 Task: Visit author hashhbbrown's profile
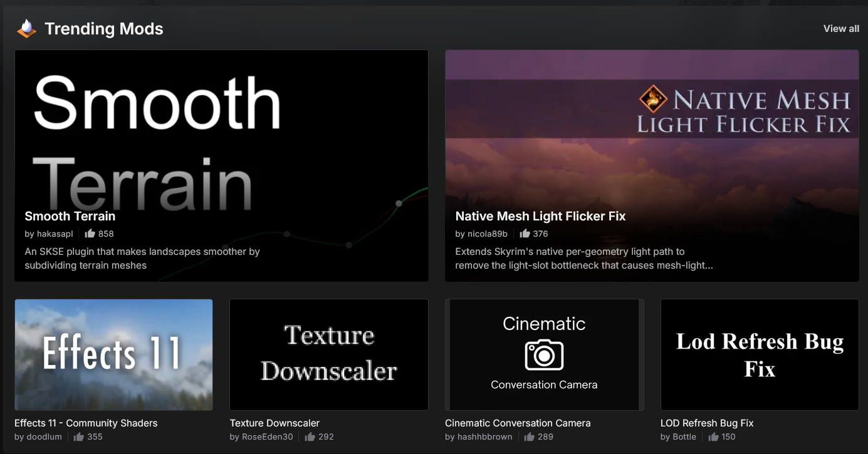484,437
